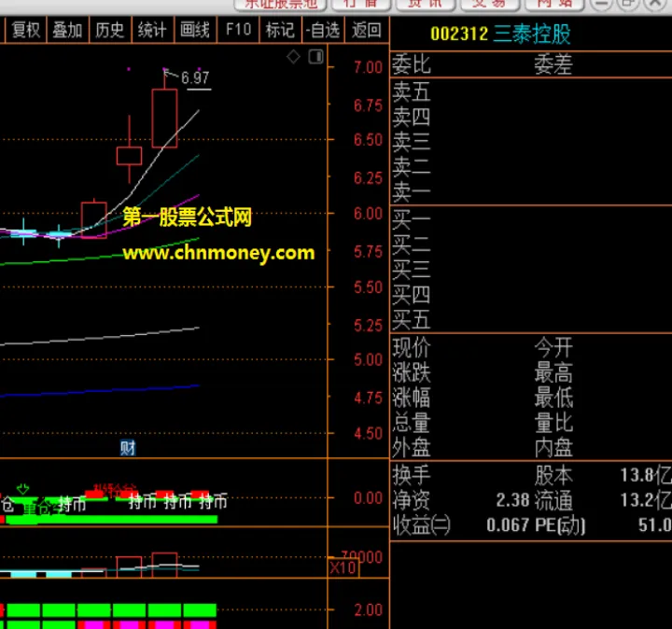Click the stock code 002312
This screenshot has width=672, height=629.
(459, 35)
